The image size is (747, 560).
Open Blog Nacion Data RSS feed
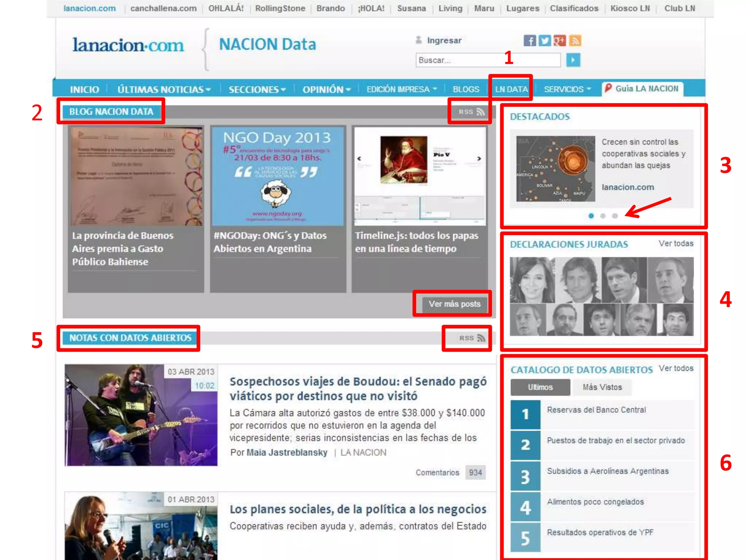(471, 112)
